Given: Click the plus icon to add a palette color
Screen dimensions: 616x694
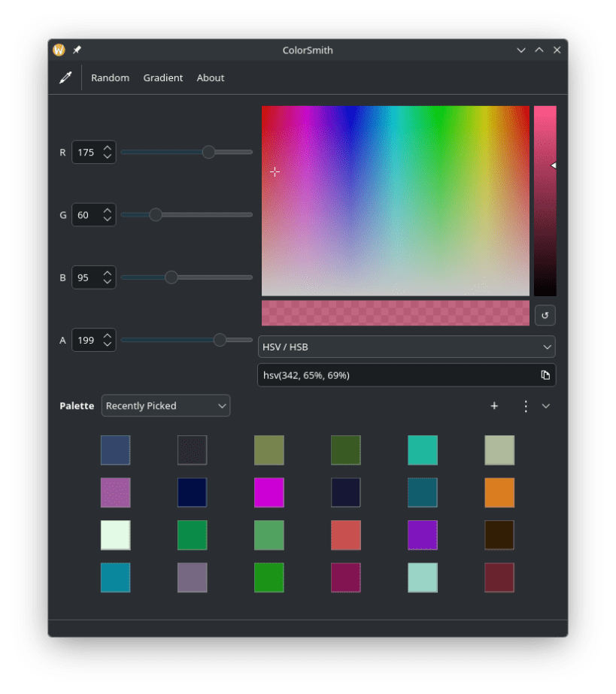Looking at the screenshot, I should (494, 405).
